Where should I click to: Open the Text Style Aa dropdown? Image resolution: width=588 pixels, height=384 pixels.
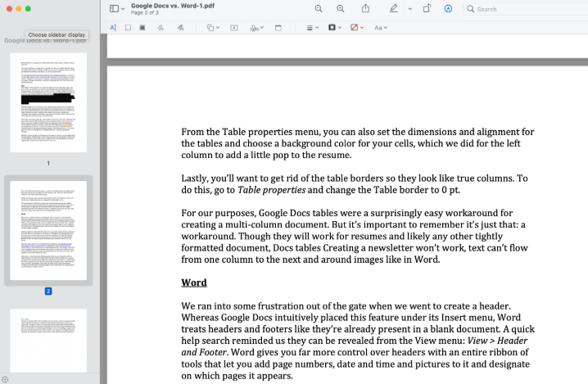[380, 28]
